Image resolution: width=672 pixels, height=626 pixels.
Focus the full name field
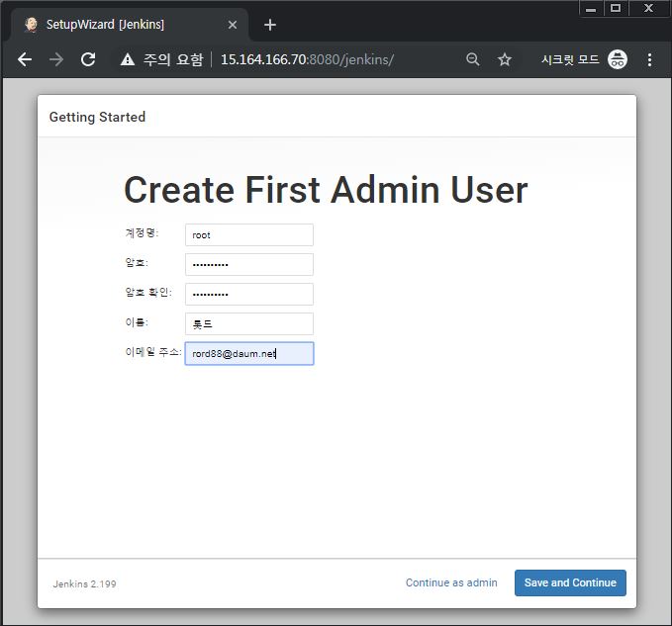click(249, 323)
